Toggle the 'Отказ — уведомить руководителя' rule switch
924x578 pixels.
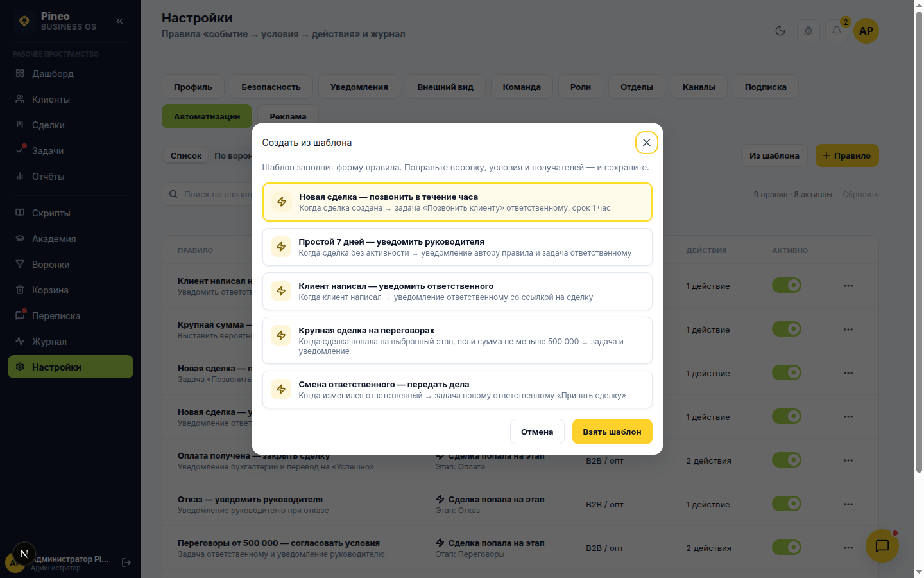pyautogui.click(x=787, y=504)
